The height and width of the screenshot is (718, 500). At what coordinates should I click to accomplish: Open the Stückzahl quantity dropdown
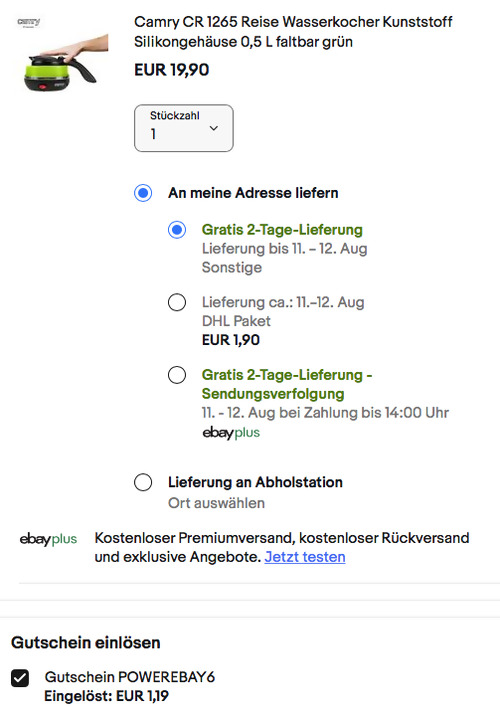(184, 128)
